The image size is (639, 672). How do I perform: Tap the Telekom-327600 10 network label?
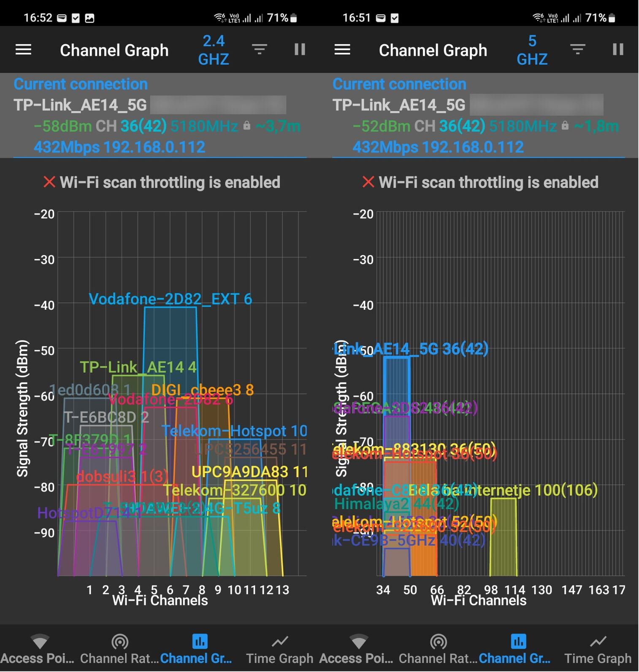pyautogui.click(x=235, y=490)
